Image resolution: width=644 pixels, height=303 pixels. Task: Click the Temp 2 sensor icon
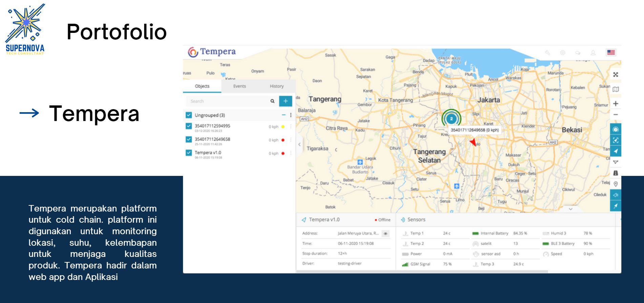tap(405, 244)
